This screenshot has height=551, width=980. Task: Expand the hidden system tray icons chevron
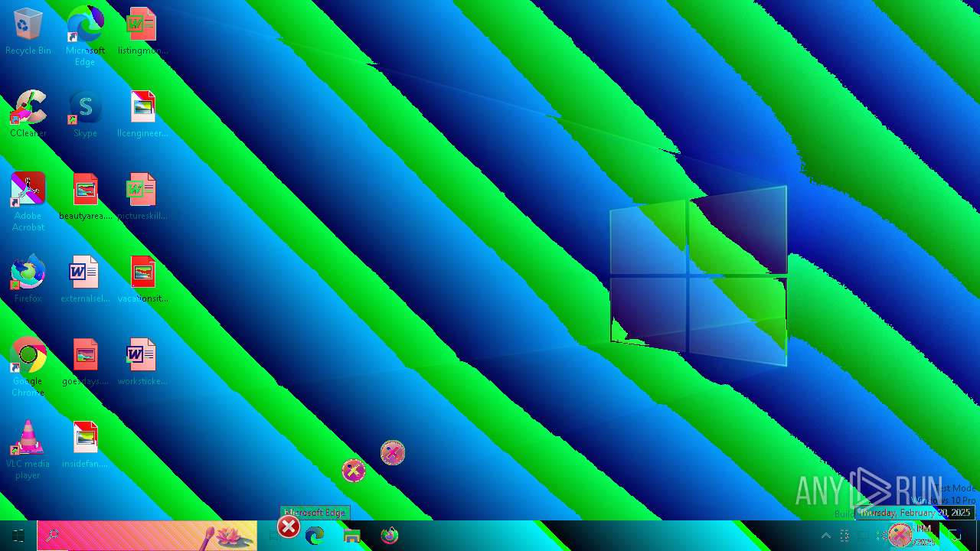pos(826,536)
